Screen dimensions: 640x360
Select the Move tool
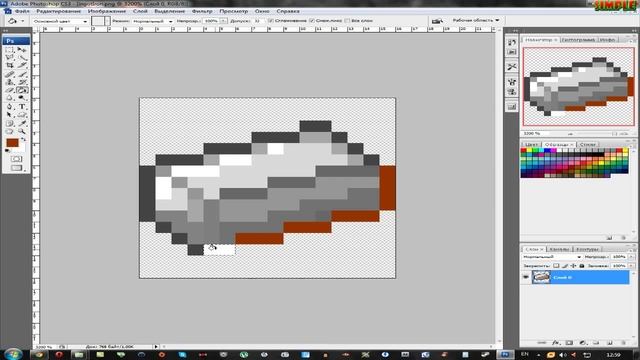(22, 49)
